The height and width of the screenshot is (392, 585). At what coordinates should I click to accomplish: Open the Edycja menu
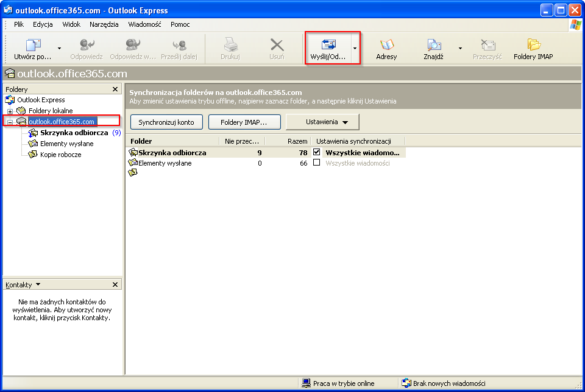click(x=43, y=24)
